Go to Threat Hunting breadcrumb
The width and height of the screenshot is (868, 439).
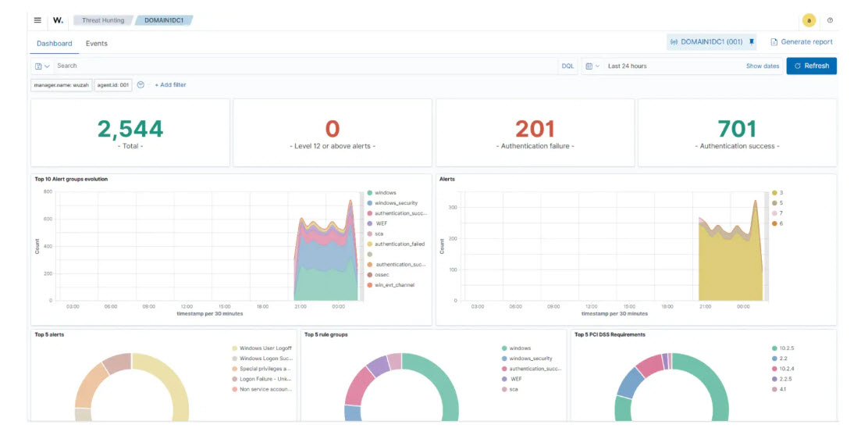102,20
